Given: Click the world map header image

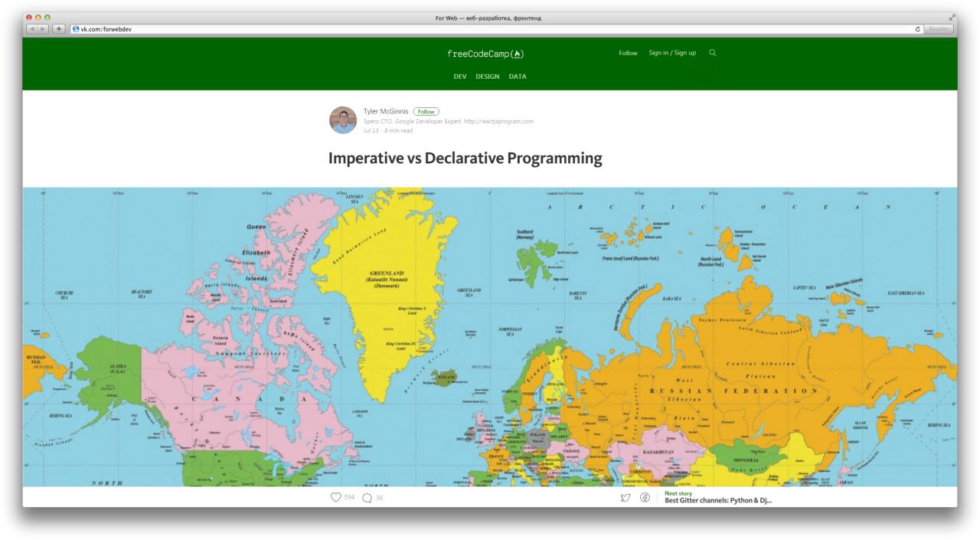Looking at the screenshot, I should (490, 337).
